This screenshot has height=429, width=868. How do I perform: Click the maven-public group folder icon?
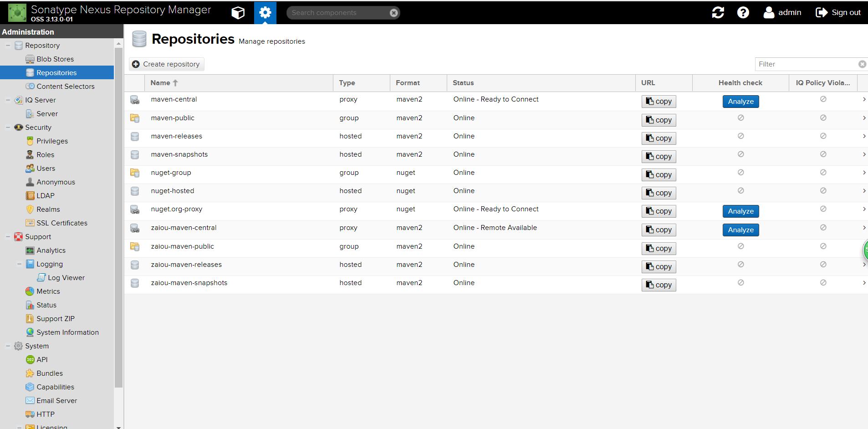135,118
